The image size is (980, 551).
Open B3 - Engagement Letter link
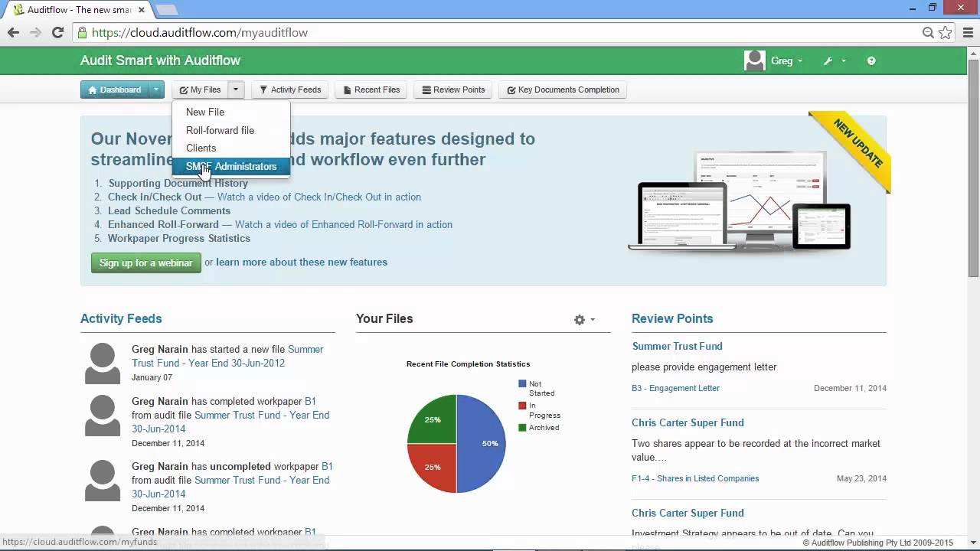click(675, 388)
